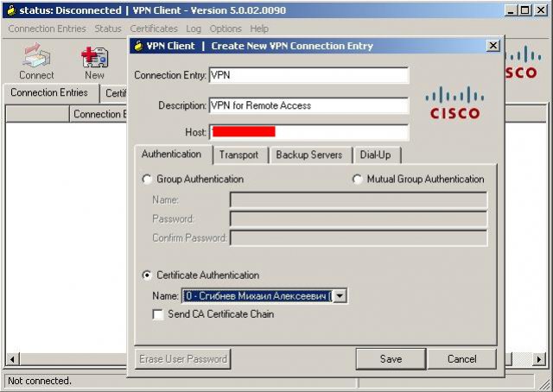Minimize the VPN Client main window
Image resolution: width=553 pixels, height=392 pixels.
coord(510,10)
